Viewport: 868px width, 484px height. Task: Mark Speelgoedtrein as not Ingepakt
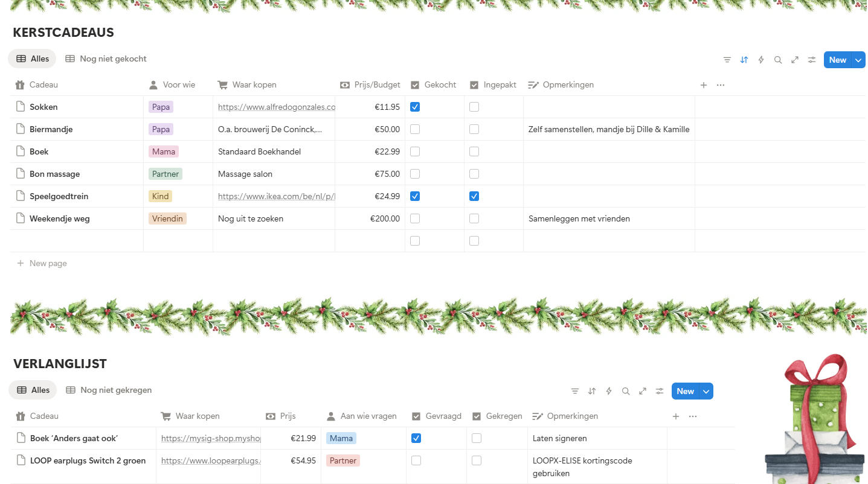point(474,196)
